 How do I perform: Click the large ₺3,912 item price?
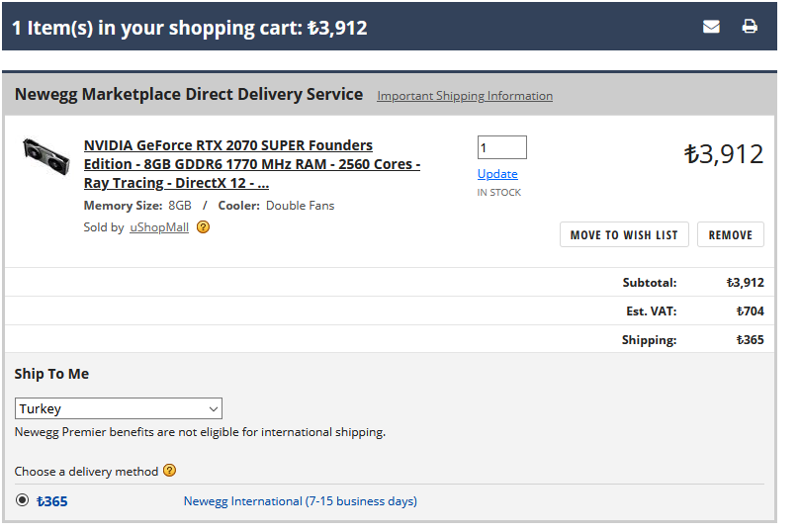pyautogui.click(x=724, y=154)
